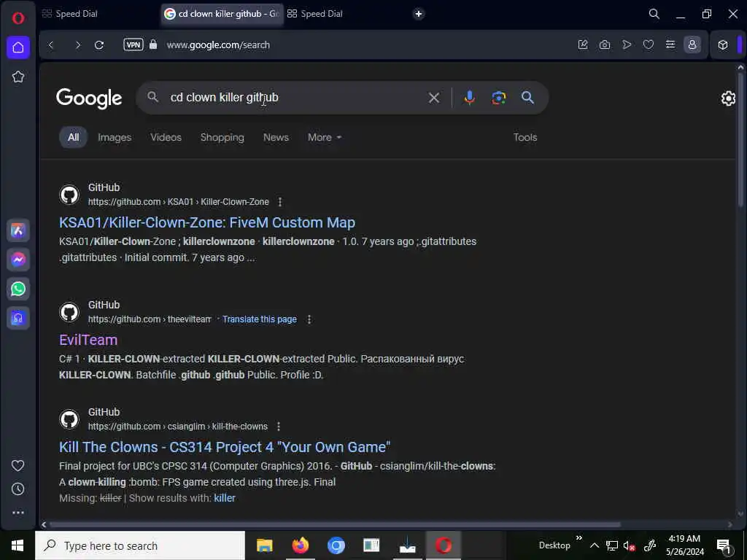Image resolution: width=747 pixels, height=560 pixels.
Task: Open the EvilTeam result link
Action: [x=88, y=340]
